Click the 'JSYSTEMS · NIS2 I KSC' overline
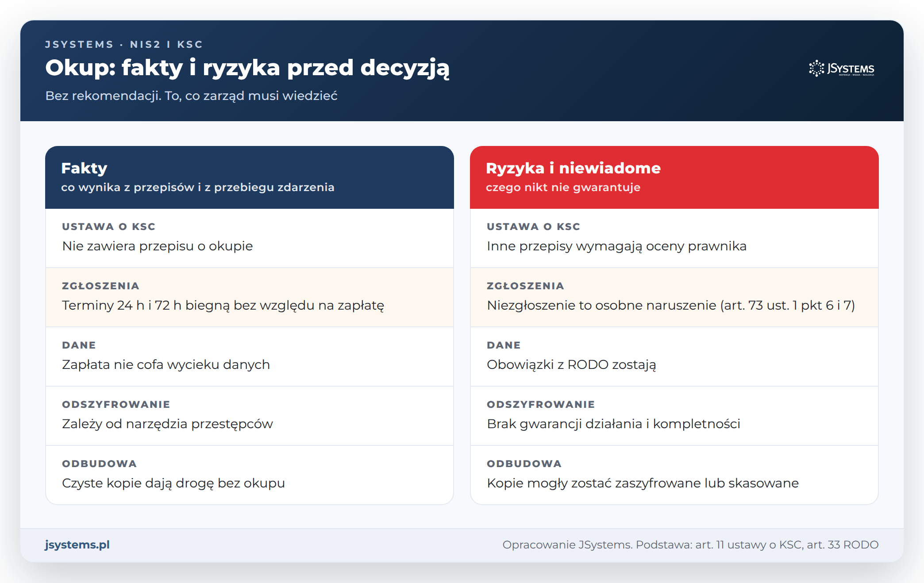This screenshot has width=924, height=583. click(124, 44)
